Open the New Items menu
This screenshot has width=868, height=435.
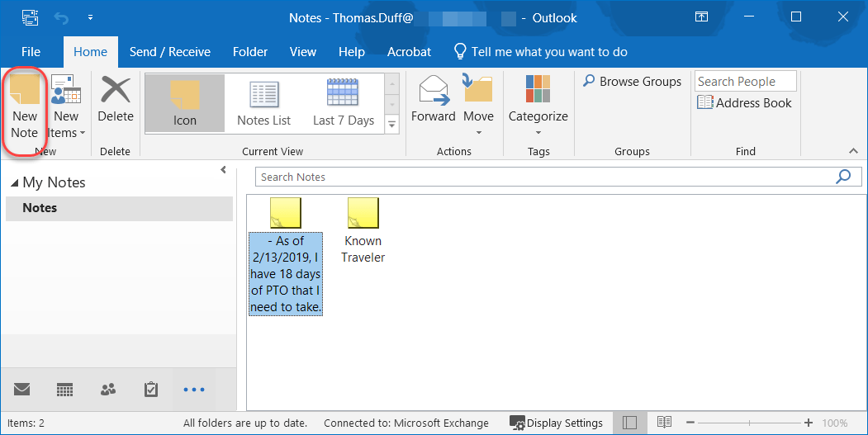66,106
